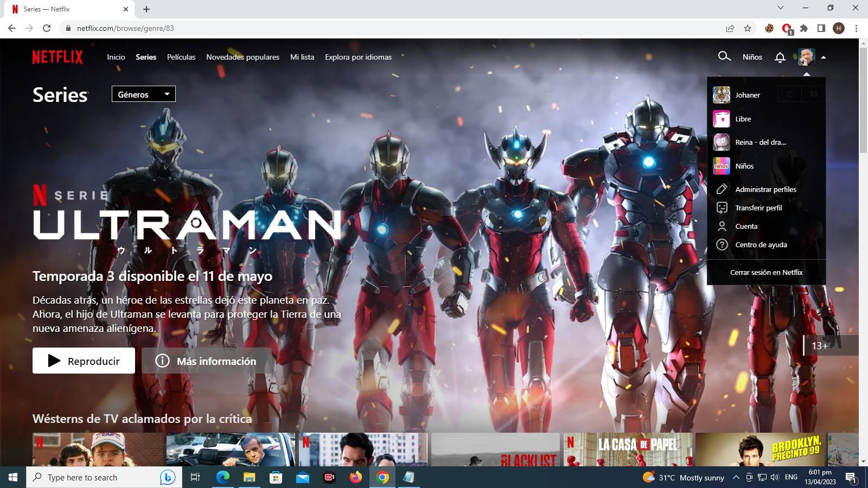This screenshot has width=868, height=488.
Task: Open Wésterns de TV aclamados por la crítica
Action: [142, 419]
